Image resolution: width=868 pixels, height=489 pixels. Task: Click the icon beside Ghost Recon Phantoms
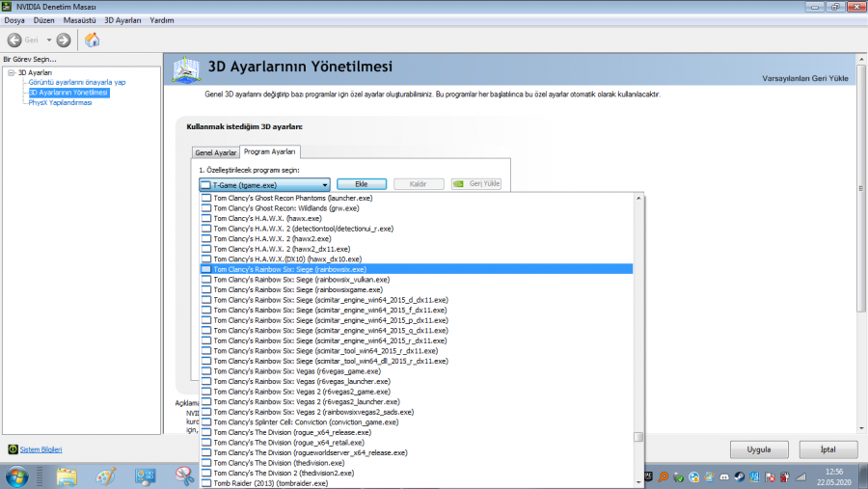pos(206,198)
